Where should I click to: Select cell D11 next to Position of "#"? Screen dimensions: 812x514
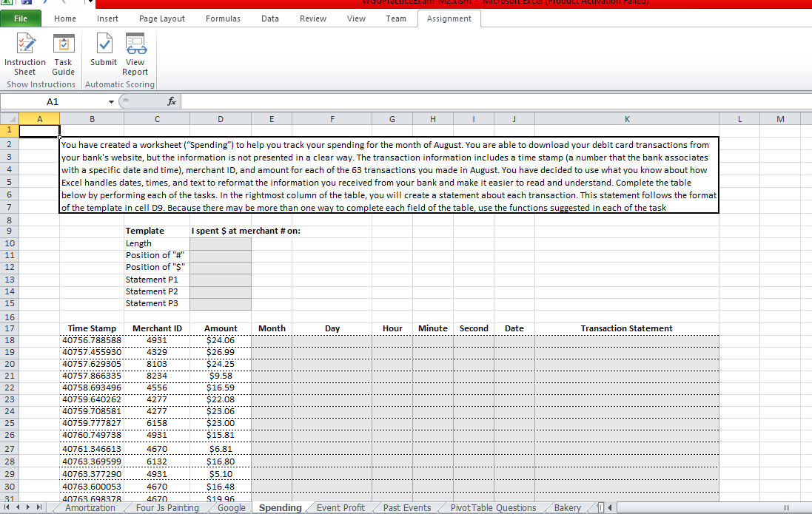[x=220, y=255]
